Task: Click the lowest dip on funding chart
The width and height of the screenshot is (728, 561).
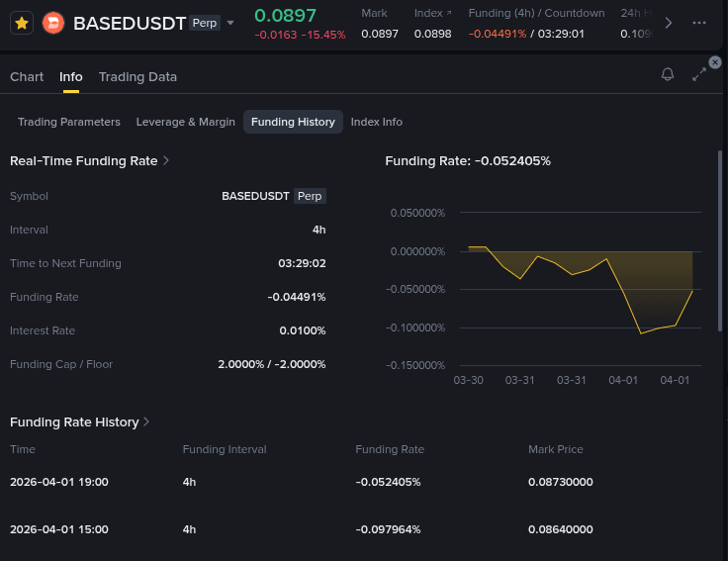Action: click(x=642, y=333)
